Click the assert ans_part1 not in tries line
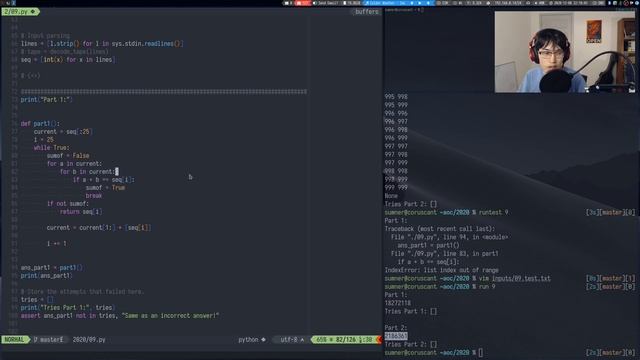 pos(120,316)
